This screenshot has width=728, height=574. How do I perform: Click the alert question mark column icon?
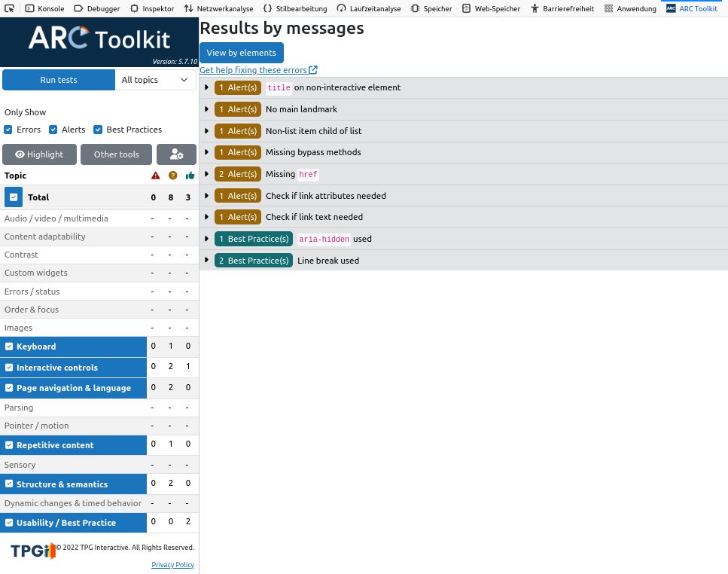pyautogui.click(x=172, y=176)
